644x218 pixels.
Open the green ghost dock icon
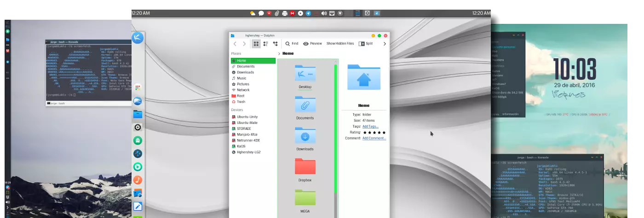click(x=138, y=140)
